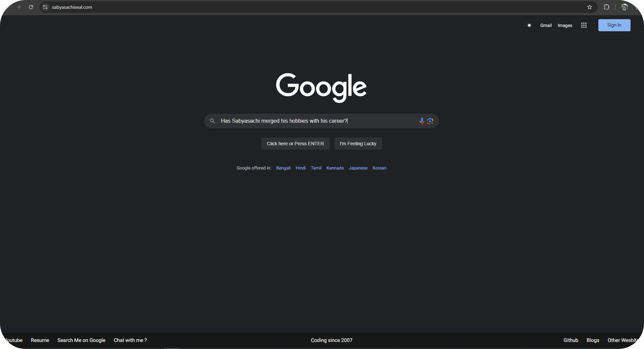Open site information icon in address bar
Image resolution: width=644 pixels, height=349 pixels.
click(x=45, y=7)
